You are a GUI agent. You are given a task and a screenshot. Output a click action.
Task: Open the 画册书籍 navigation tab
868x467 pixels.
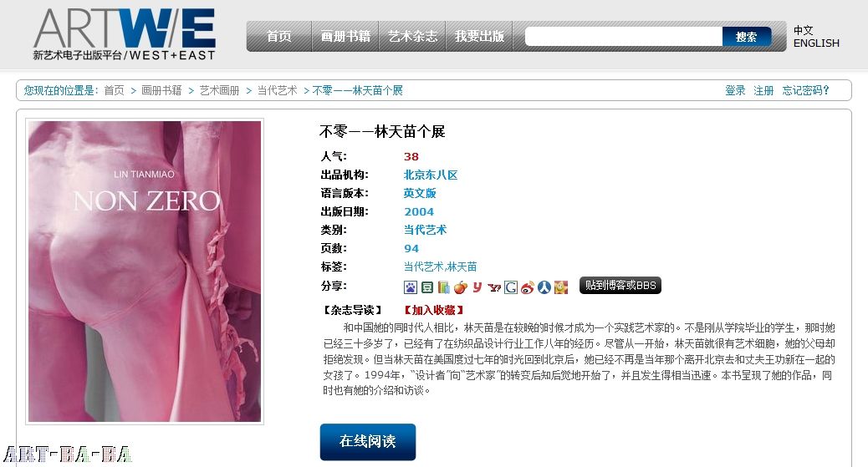[x=345, y=37]
